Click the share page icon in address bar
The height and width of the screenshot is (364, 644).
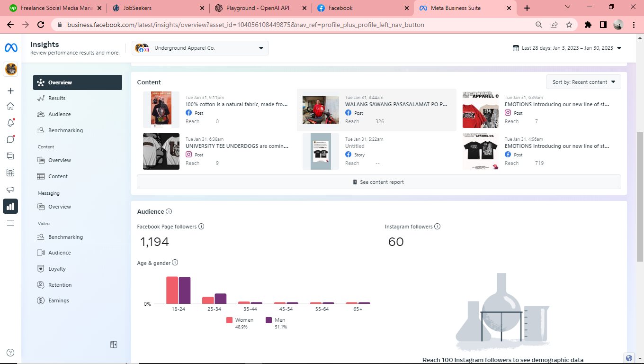click(554, 25)
